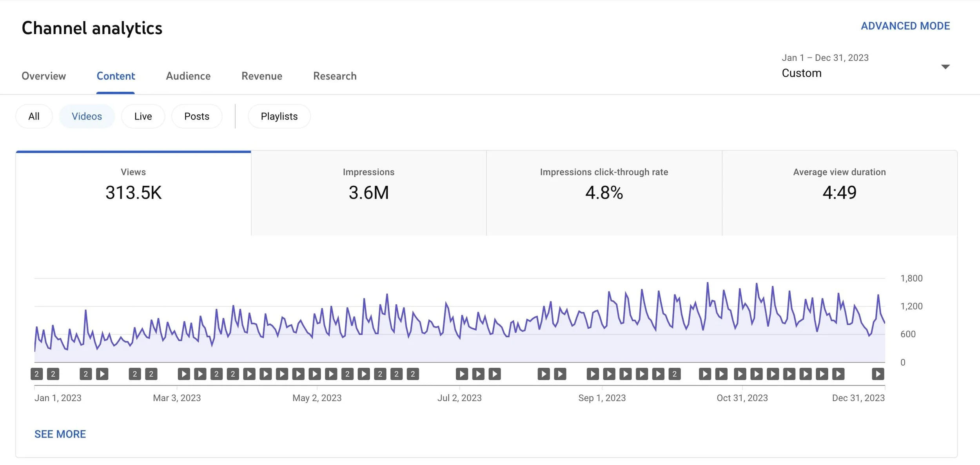Select the All content filter chip
Viewport: 980px width, 465px height.
34,116
